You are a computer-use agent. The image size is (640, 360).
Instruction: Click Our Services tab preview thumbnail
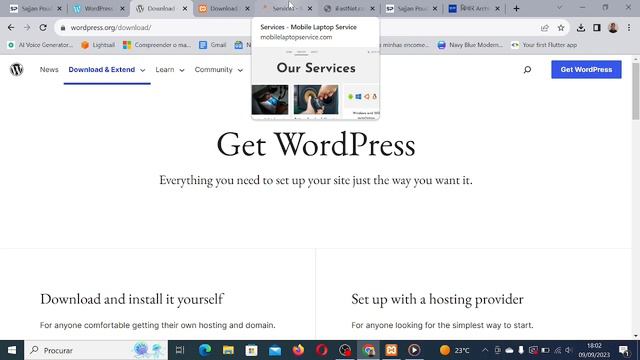316,83
